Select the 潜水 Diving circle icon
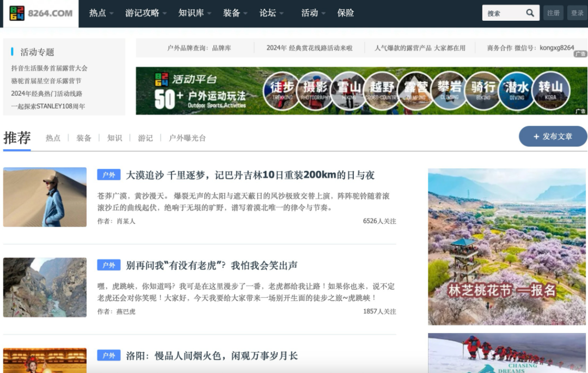588x373 pixels. point(517,91)
